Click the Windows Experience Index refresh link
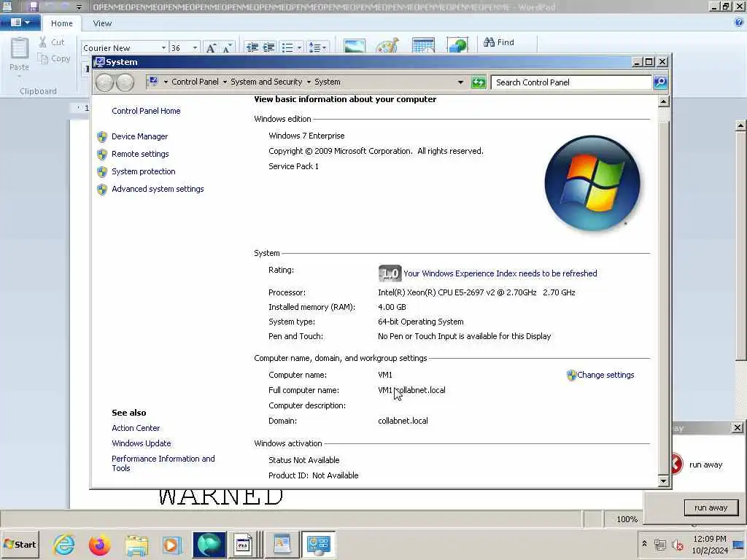Image resolution: width=747 pixels, height=560 pixels. pyautogui.click(x=500, y=273)
